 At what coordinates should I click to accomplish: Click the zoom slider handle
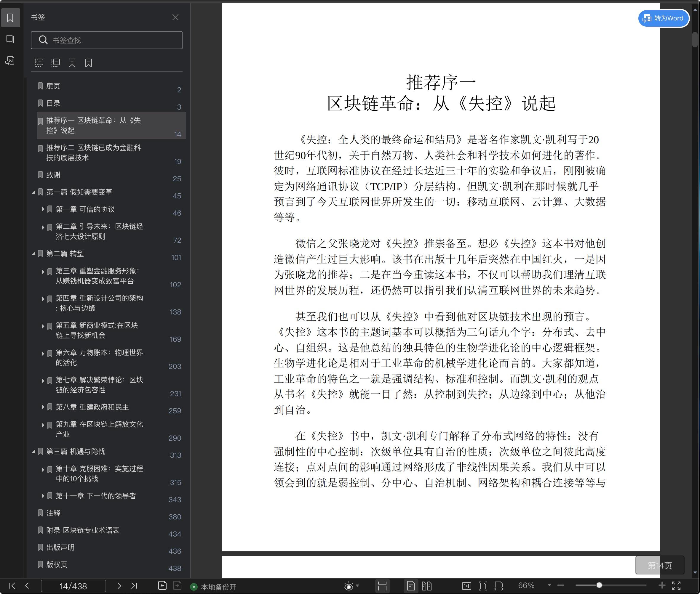[x=599, y=586]
